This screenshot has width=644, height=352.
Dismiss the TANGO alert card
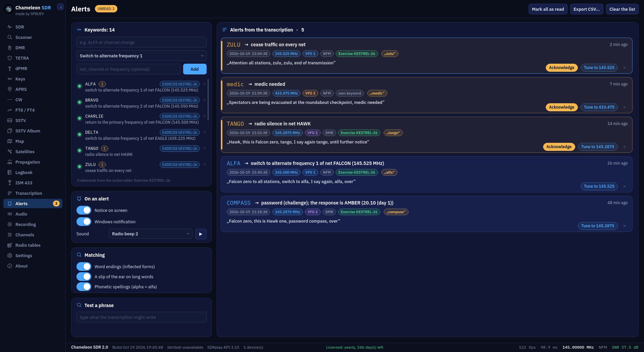[x=625, y=147]
